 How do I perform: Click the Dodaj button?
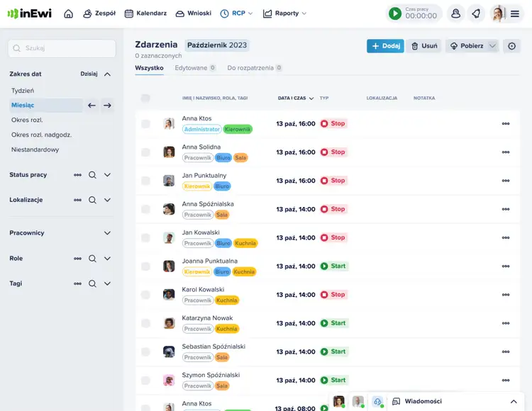coord(385,46)
